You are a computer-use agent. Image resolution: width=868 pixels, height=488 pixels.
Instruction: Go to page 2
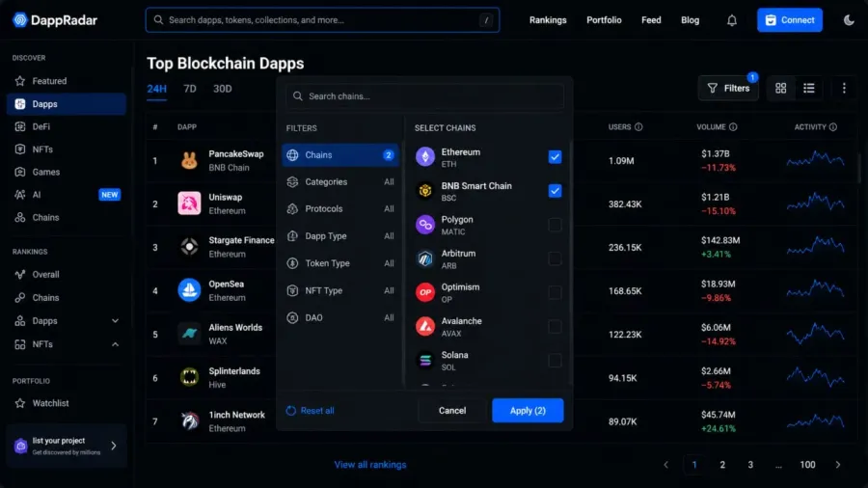pos(721,465)
